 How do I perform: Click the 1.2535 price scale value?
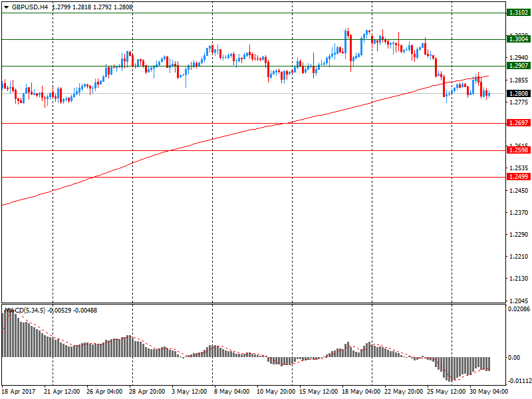click(x=519, y=168)
